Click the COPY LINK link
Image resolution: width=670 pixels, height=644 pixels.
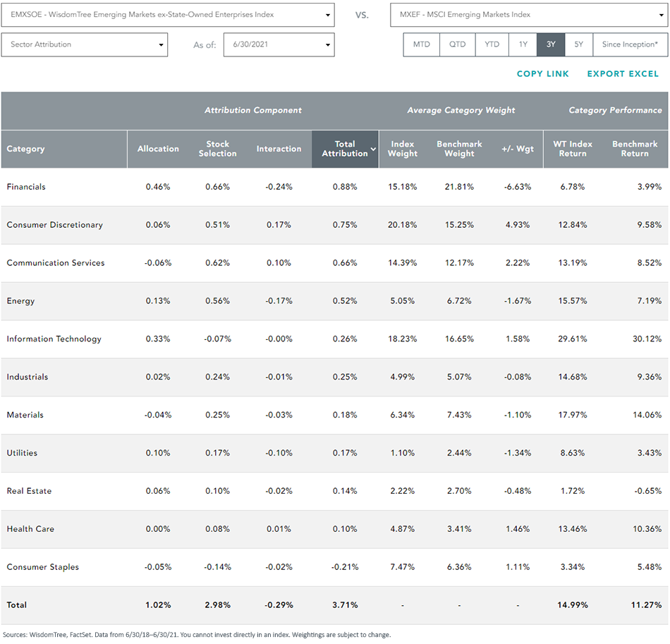point(542,74)
